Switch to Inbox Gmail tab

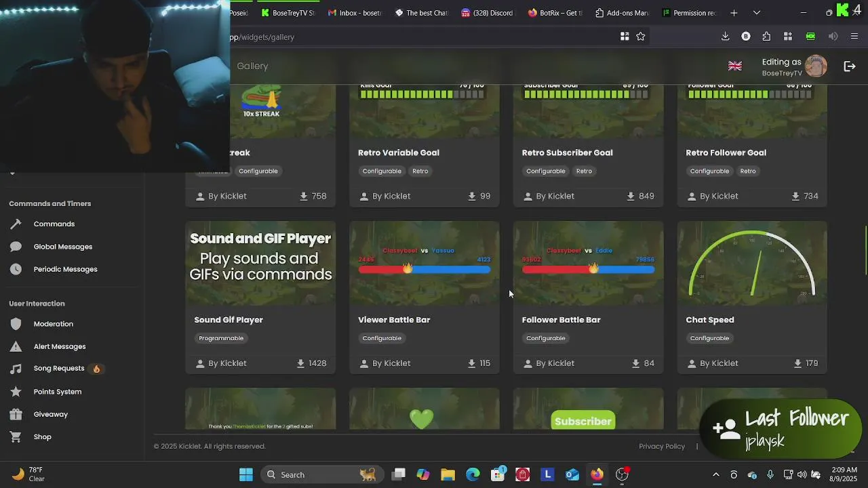pyautogui.click(x=355, y=13)
